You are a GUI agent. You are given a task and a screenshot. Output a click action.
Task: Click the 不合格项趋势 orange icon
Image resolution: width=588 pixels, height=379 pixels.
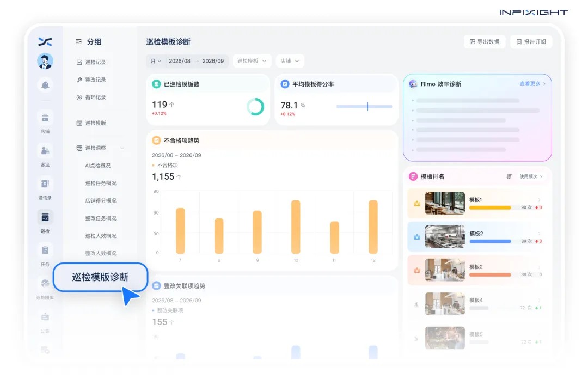(156, 140)
